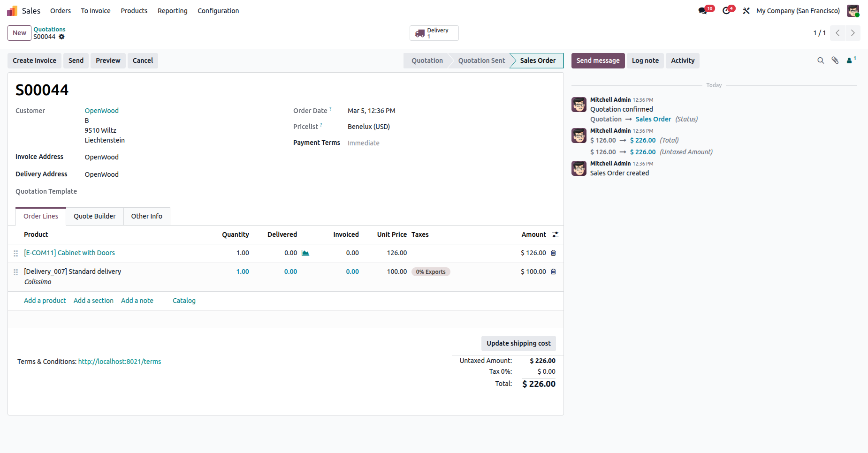Click the Cabinet unit price 126.00
Image resolution: width=868 pixels, height=453 pixels.
pyautogui.click(x=397, y=253)
